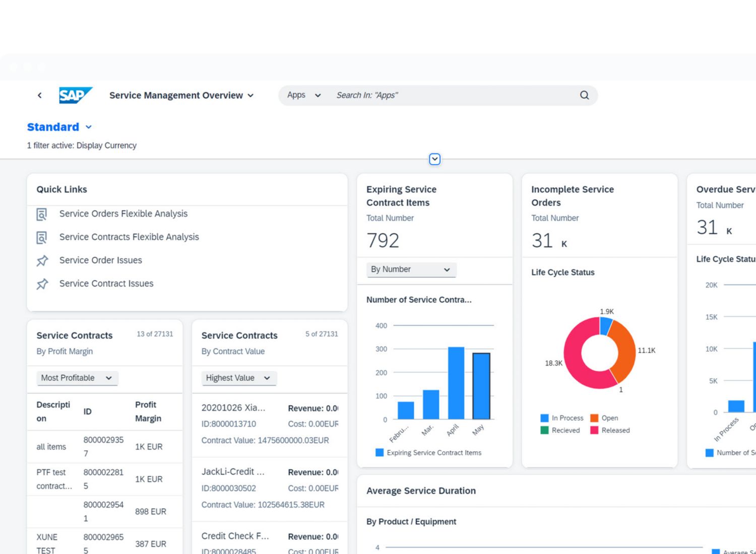This screenshot has width=756, height=554.
Task: Click the Service Contracts Flexible Analysis icon
Action: (42, 237)
